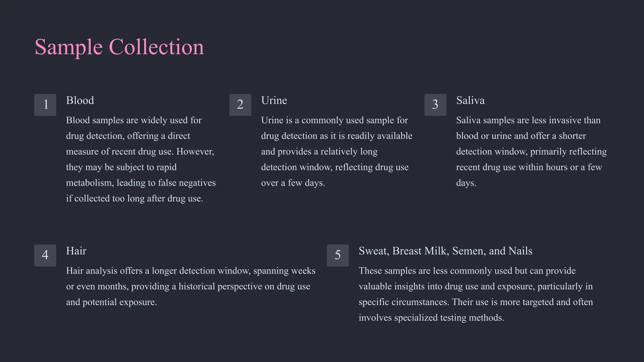This screenshot has width=644, height=362.
Task: Click the Saliva heading
Action: [470, 100]
